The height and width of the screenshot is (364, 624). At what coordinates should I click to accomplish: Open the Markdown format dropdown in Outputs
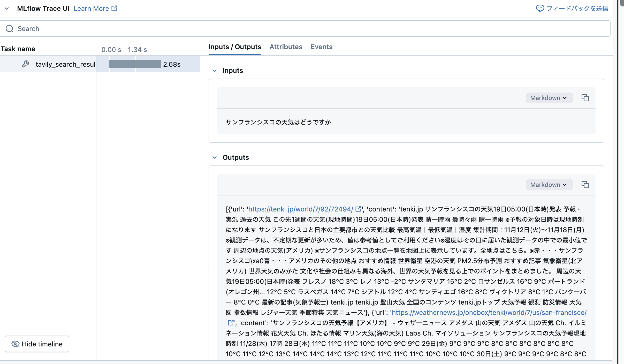pyautogui.click(x=549, y=184)
